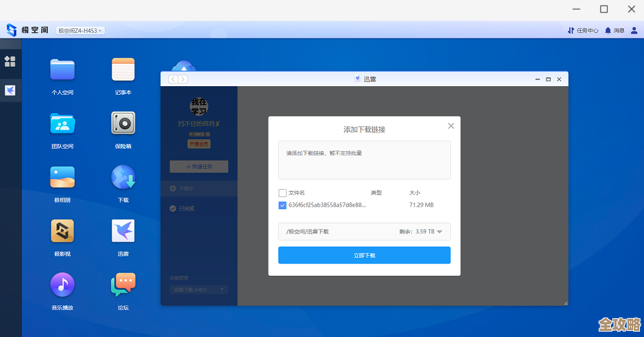Screen dimensions: 644x337
Task: Open the 个人空间 folder icon
Action: 63,69
